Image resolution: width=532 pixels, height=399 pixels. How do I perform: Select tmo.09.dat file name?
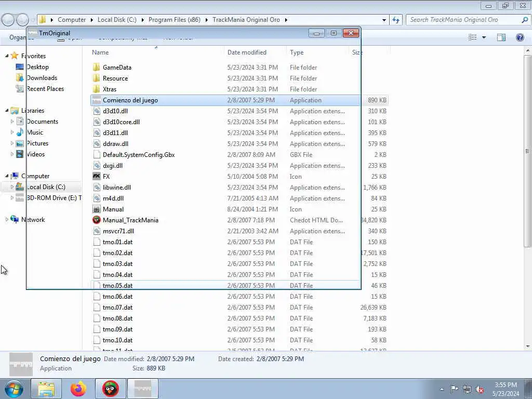pyautogui.click(x=117, y=329)
